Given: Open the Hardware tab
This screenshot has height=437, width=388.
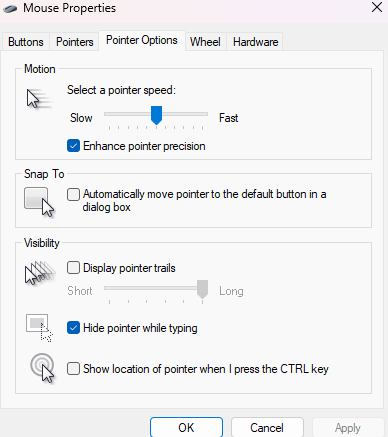Looking at the screenshot, I should tap(255, 42).
